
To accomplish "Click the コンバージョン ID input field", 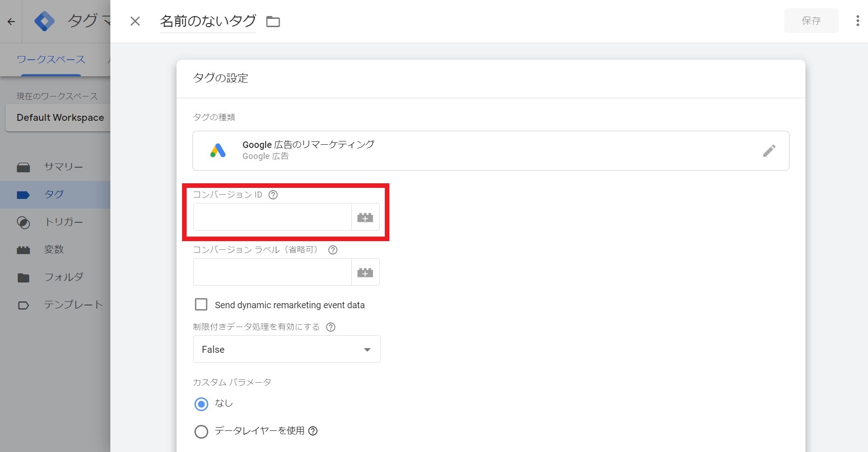I will click(x=272, y=217).
